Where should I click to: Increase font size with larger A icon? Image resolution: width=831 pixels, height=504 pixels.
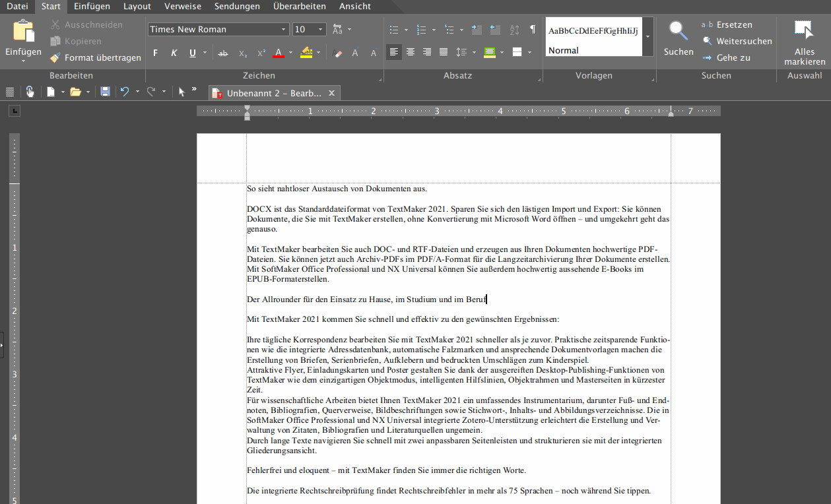[355, 53]
